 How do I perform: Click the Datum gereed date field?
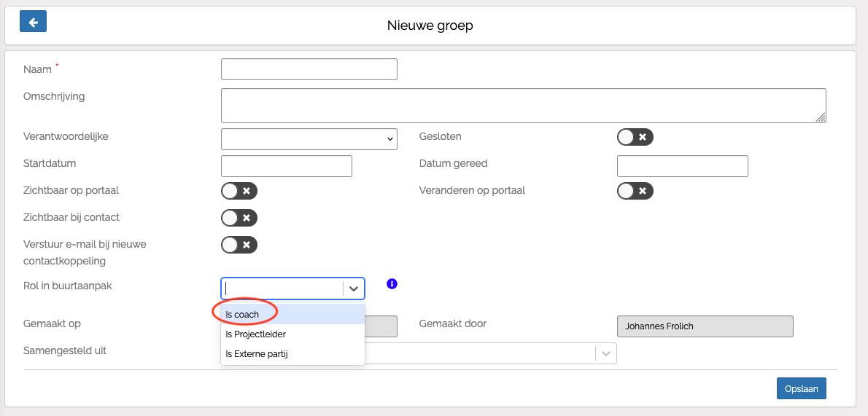(682, 166)
